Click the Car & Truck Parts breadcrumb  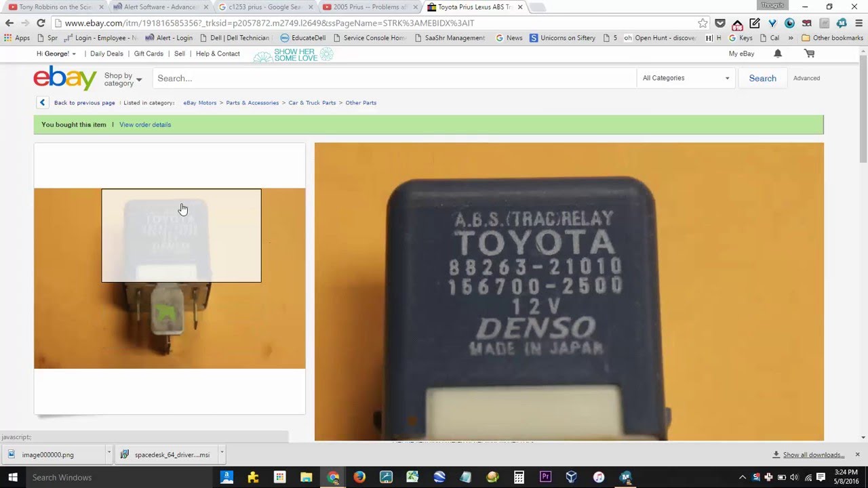coord(312,103)
